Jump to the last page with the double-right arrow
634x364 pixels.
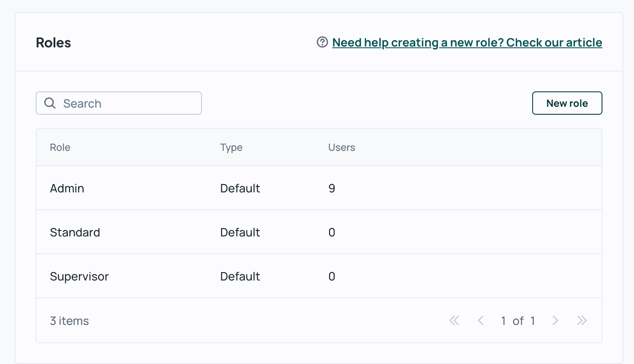coord(582,320)
